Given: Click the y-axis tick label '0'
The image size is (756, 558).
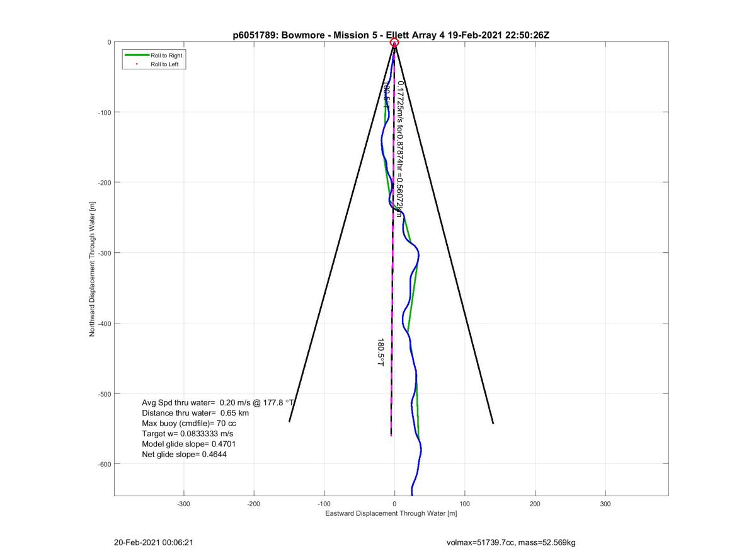Looking at the screenshot, I should pyautogui.click(x=109, y=42).
